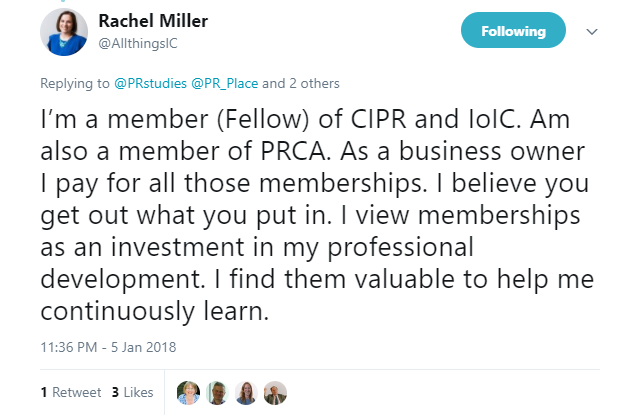Screen dimensions: 640x415
Task: Click second liker avatar of grey-haired man
Action: pos(215,393)
